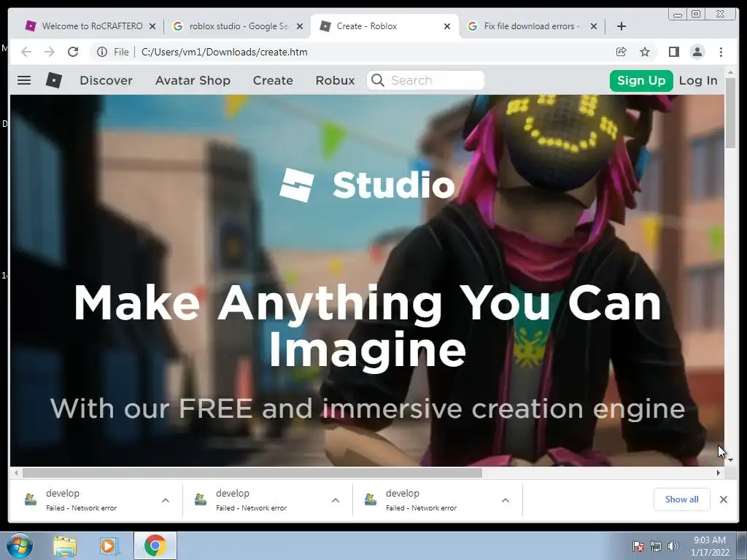
Task: Expand options for third develop download
Action: [506, 500]
